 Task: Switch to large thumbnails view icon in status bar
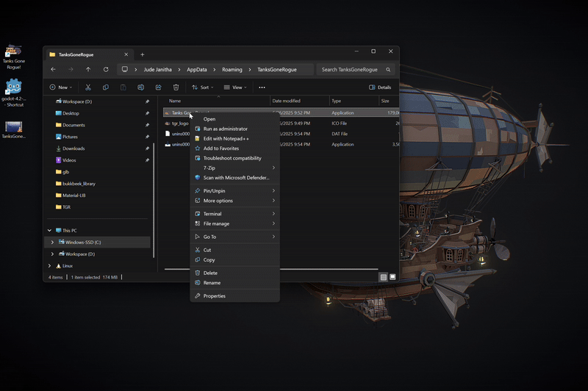392,277
